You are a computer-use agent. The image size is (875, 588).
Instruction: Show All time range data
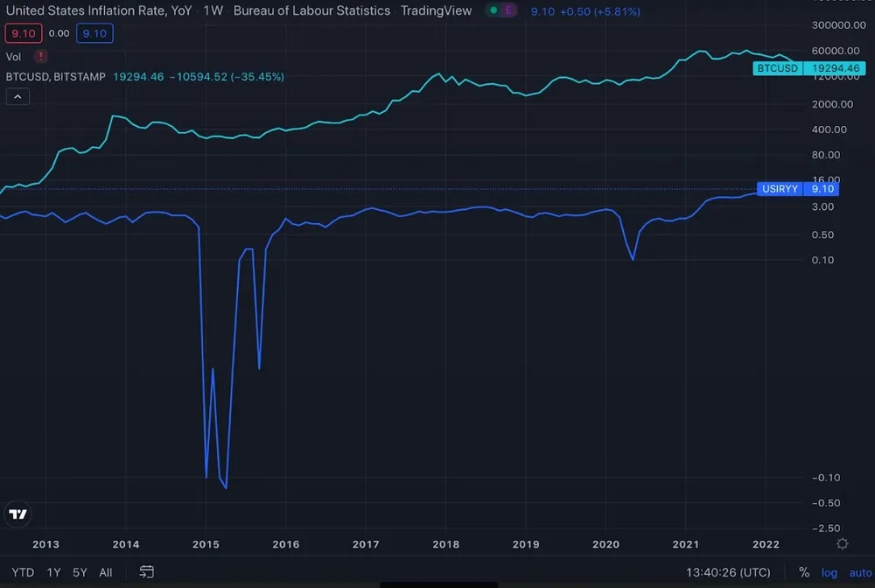pos(106,572)
